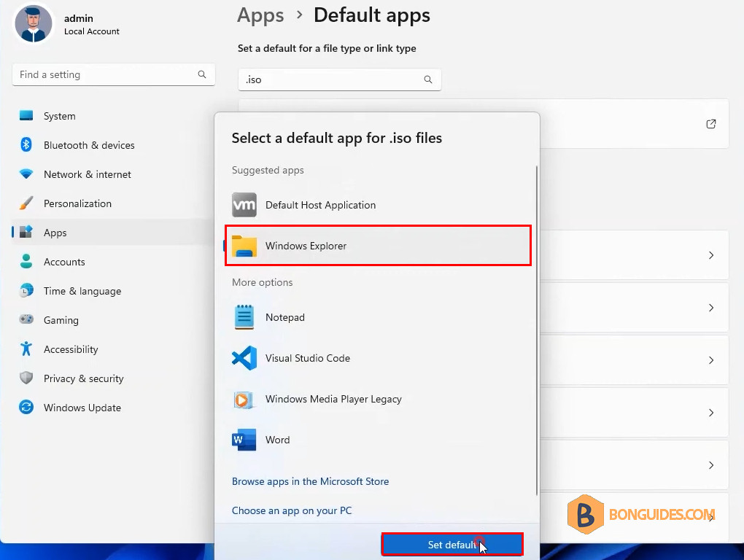
Task: Click Browse apps in the Microsoft Store
Action: [310, 481]
